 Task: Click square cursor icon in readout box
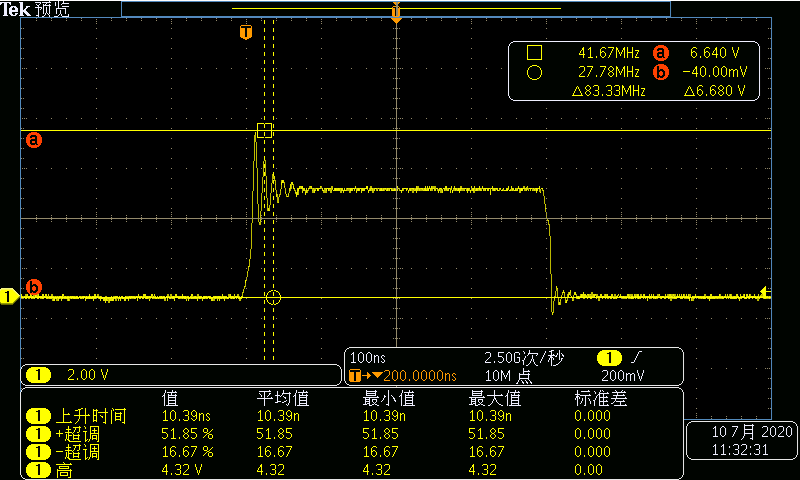coord(534,52)
